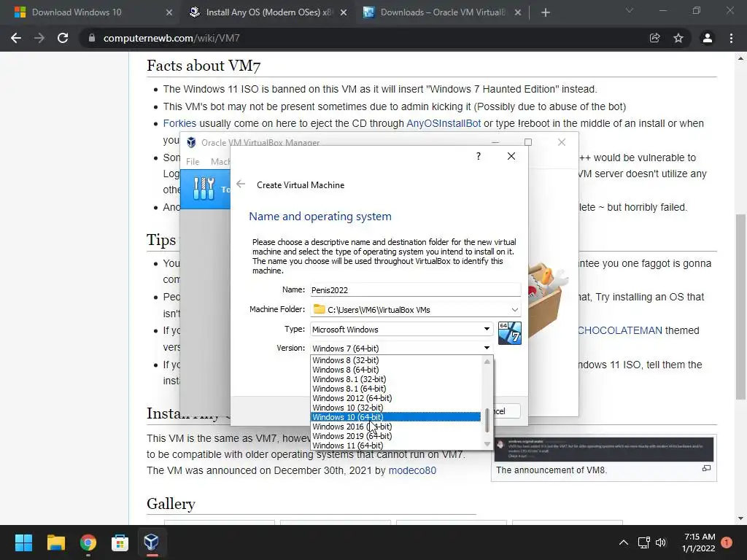The width and height of the screenshot is (747, 560).
Task: Select the highlighted Windows 10 (64-bit) entry
Action: coord(396,417)
